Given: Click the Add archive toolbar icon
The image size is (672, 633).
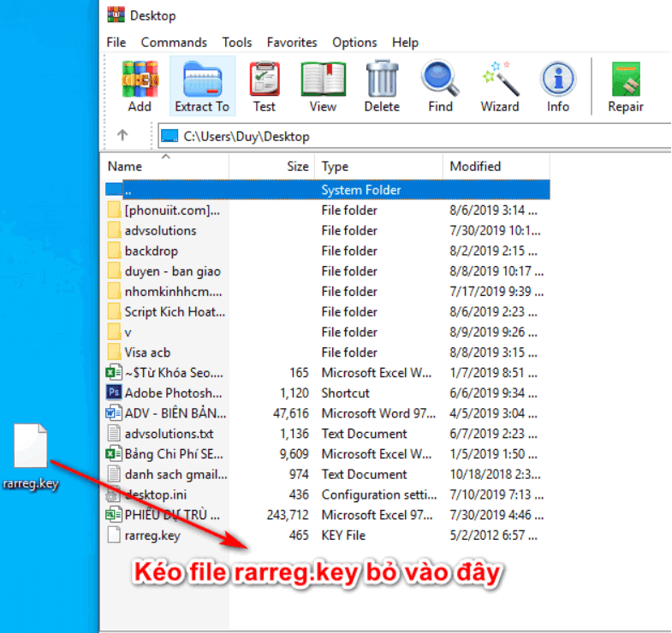Looking at the screenshot, I should (x=140, y=86).
